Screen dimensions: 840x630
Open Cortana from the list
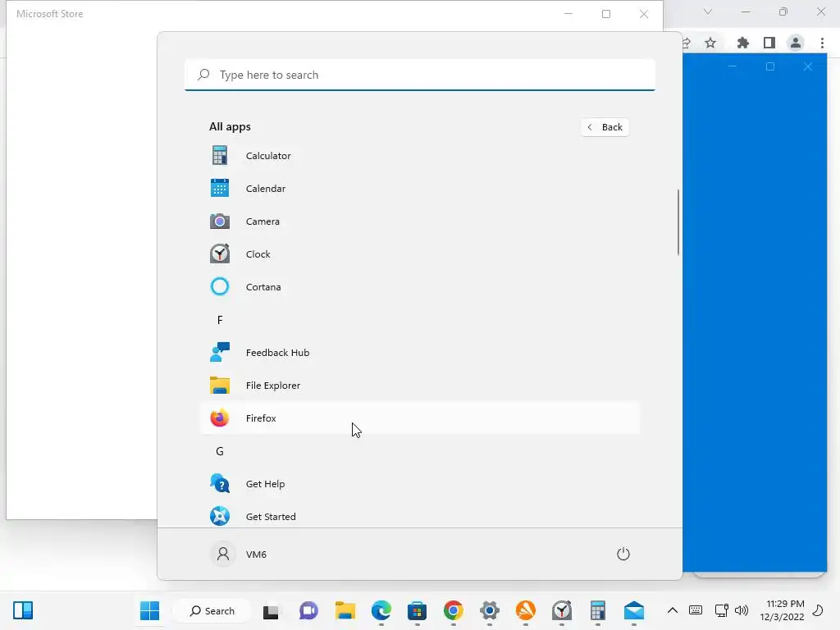[419, 287]
